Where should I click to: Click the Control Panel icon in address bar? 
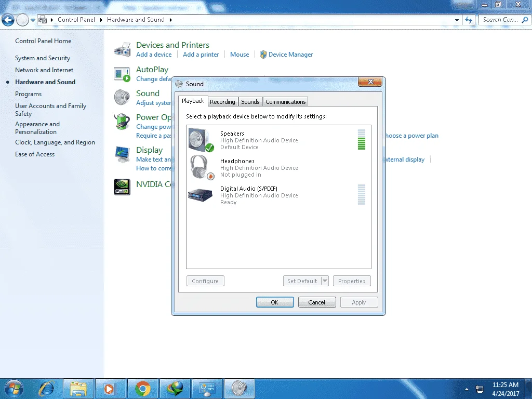click(43, 20)
